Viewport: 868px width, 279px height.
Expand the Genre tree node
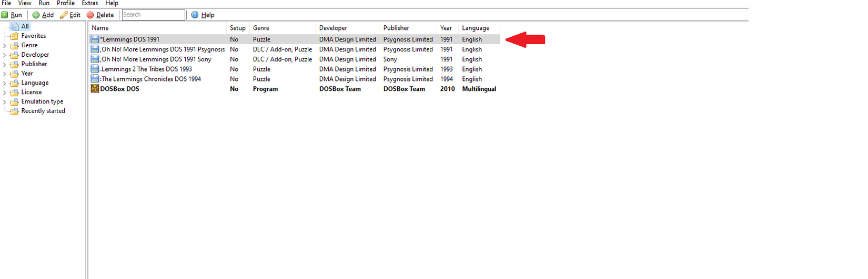[5, 46]
